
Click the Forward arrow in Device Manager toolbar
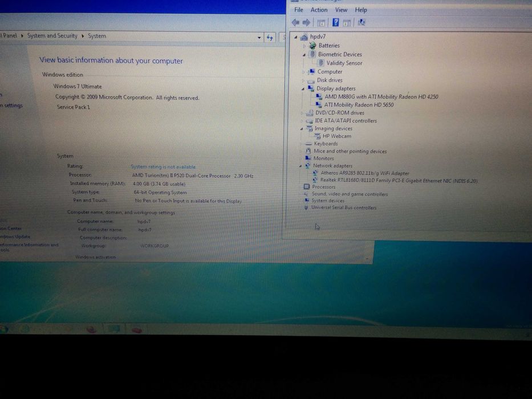point(306,22)
